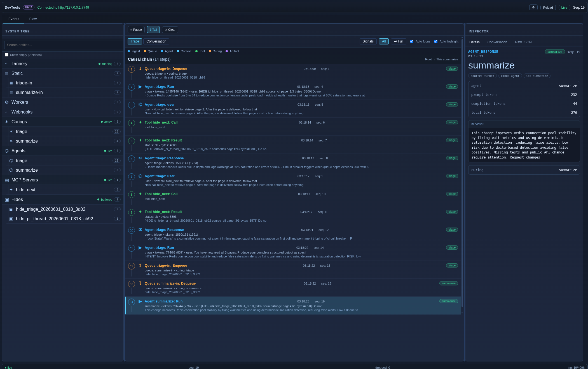This screenshot has width=588, height=369.
Task: Toggle the Live status button
Action: (x=564, y=8)
